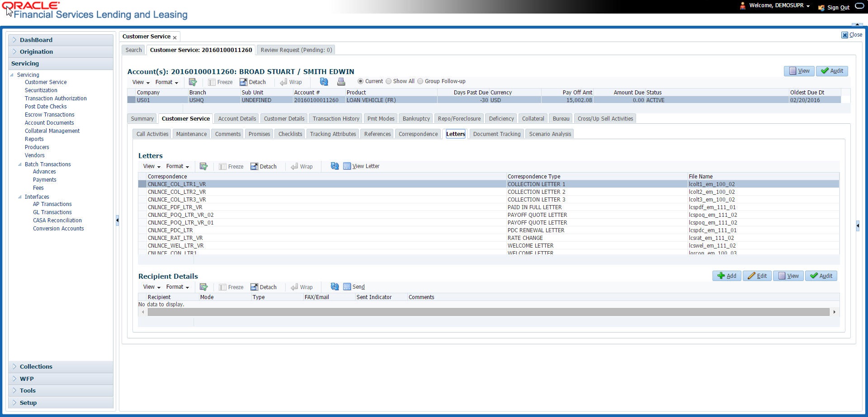
Task: Open Escrow Transactions in sidebar
Action: 49,114
